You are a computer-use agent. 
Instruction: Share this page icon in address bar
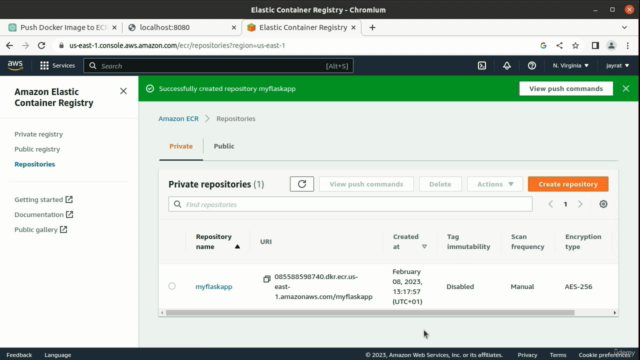coord(559,45)
